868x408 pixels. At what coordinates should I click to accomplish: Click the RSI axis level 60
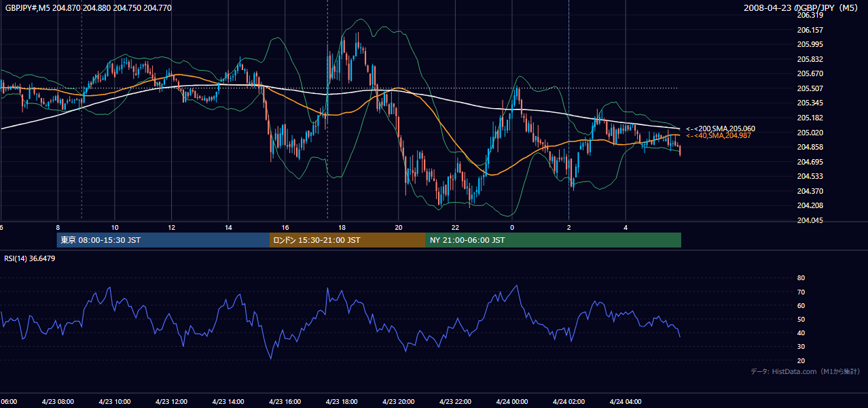801,305
